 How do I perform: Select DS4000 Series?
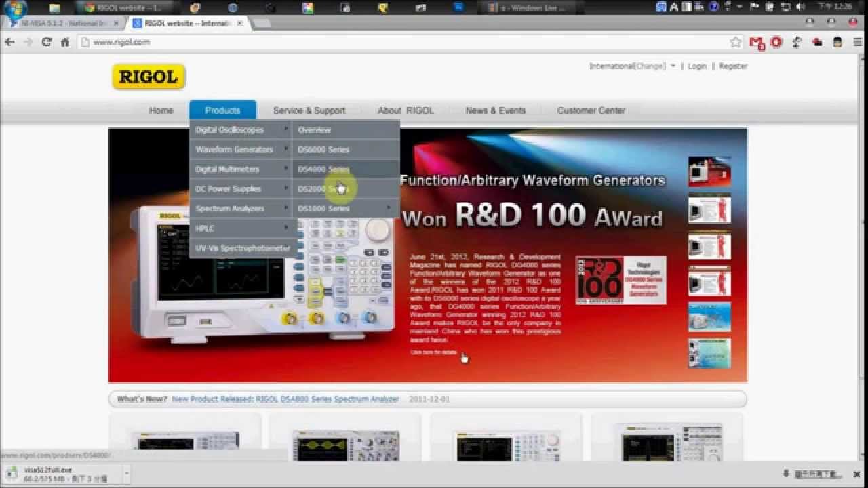pos(346,169)
